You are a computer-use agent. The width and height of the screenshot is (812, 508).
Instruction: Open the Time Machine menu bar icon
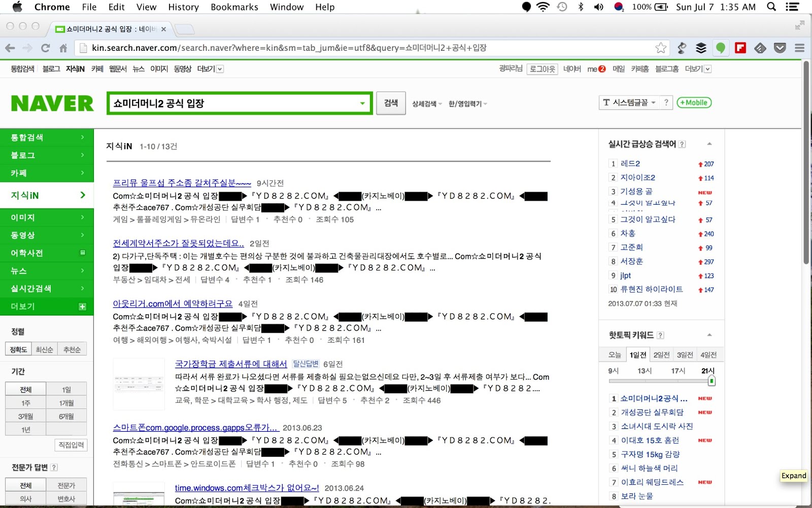(562, 7)
